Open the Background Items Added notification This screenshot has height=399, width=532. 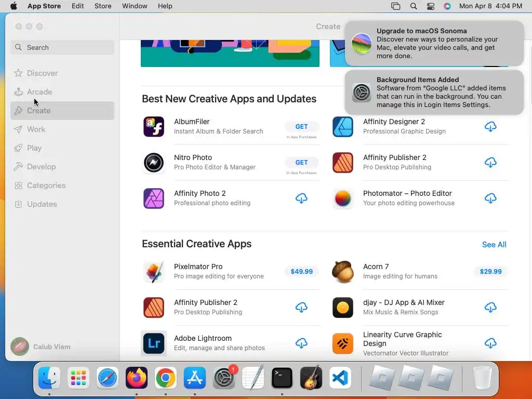pyautogui.click(x=434, y=92)
